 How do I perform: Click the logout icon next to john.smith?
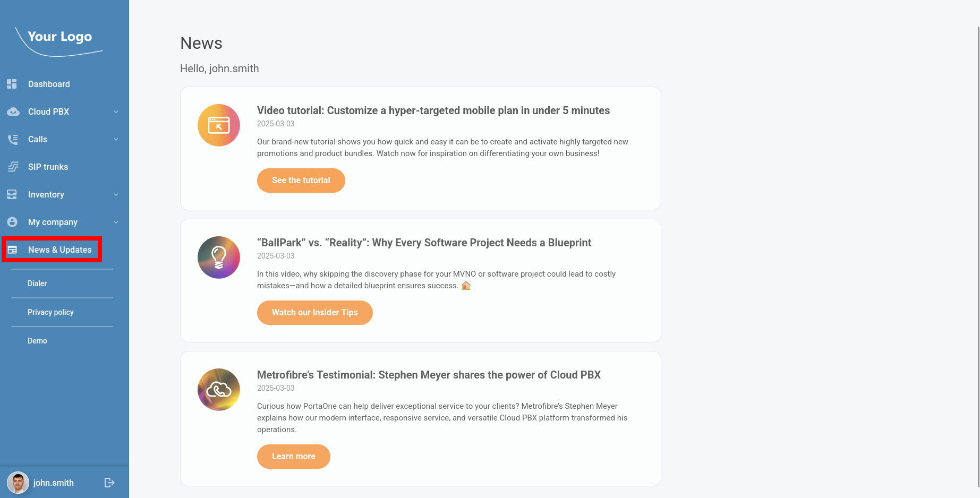coord(109,483)
